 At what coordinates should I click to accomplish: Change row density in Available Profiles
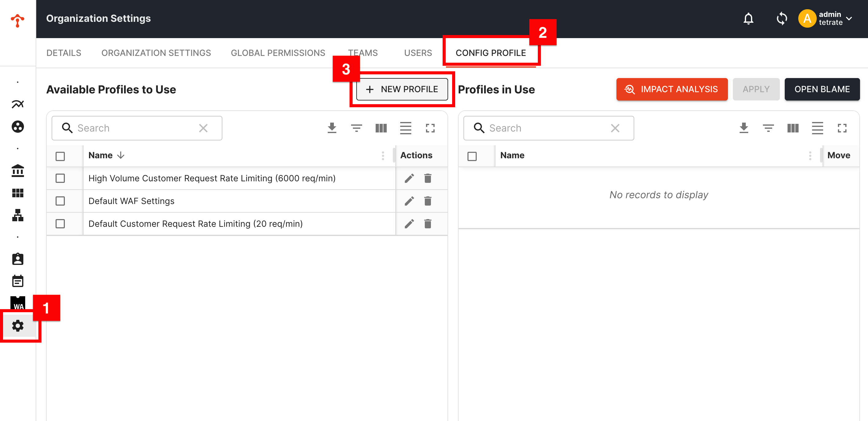point(406,128)
